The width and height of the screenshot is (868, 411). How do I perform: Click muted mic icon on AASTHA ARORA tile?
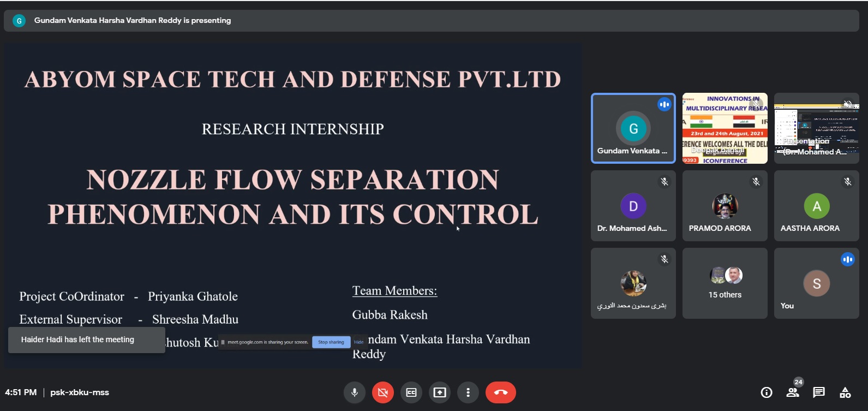pyautogui.click(x=848, y=182)
